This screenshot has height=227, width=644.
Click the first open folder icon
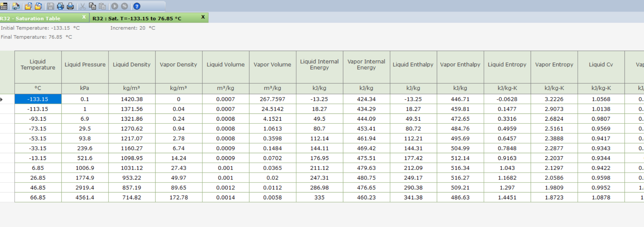28,6
